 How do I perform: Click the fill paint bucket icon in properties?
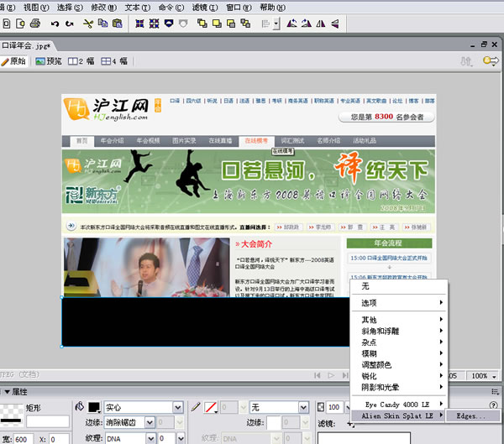[80, 407]
